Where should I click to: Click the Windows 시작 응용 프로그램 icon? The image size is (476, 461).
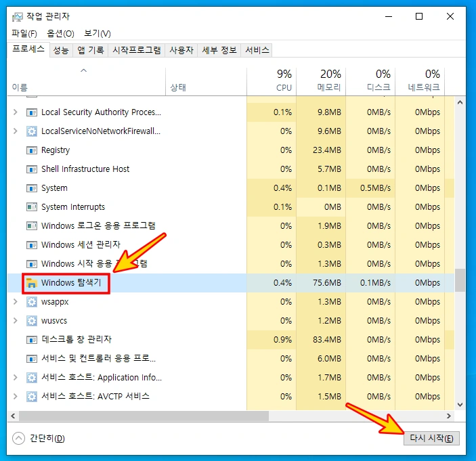(x=32, y=264)
